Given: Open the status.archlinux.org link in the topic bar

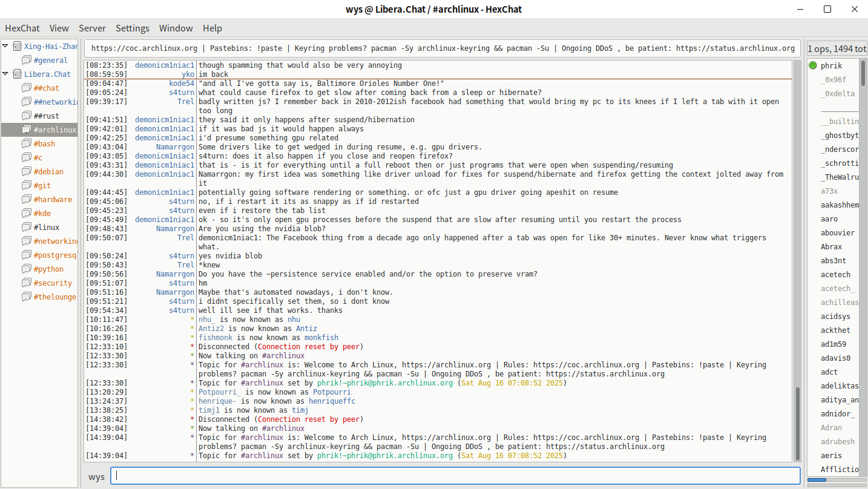Looking at the screenshot, I should 735,48.
